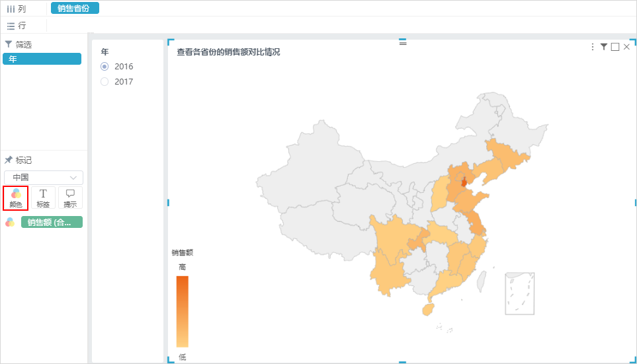Expand the 中国 map type dropdown
This screenshot has height=364, width=637.
click(x=44, y=178)
